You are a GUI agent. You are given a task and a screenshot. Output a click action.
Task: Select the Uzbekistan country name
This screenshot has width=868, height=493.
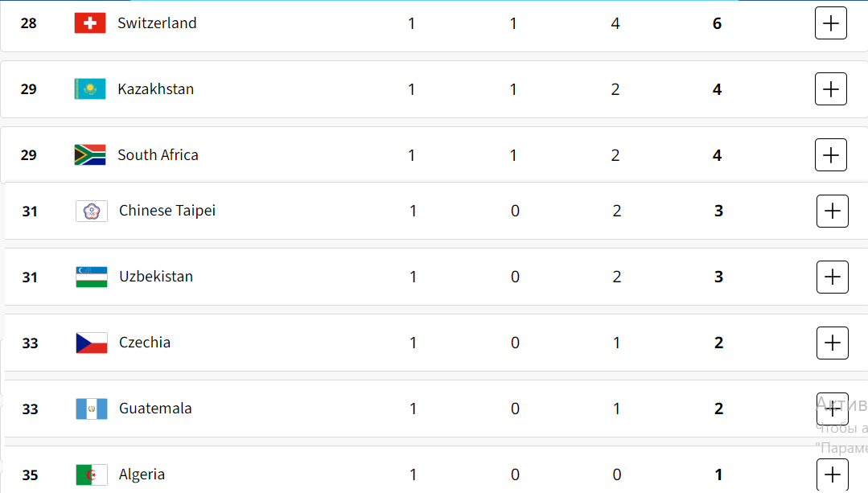pyautogui.click(x=156, y=277)
